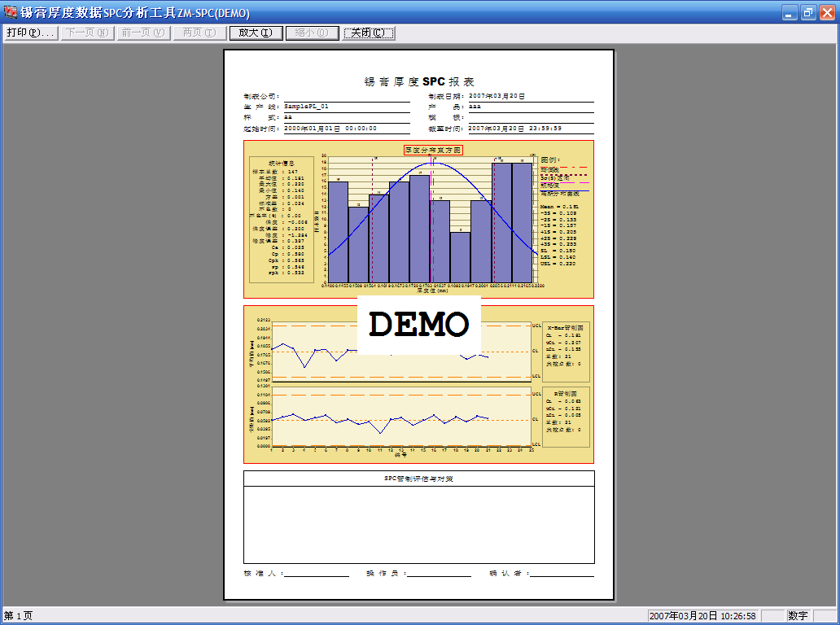This screenshot has width=840, height=625.
Task: Click the 厚度分布直方图 histogram title
Action: click(x=433, y=150)
